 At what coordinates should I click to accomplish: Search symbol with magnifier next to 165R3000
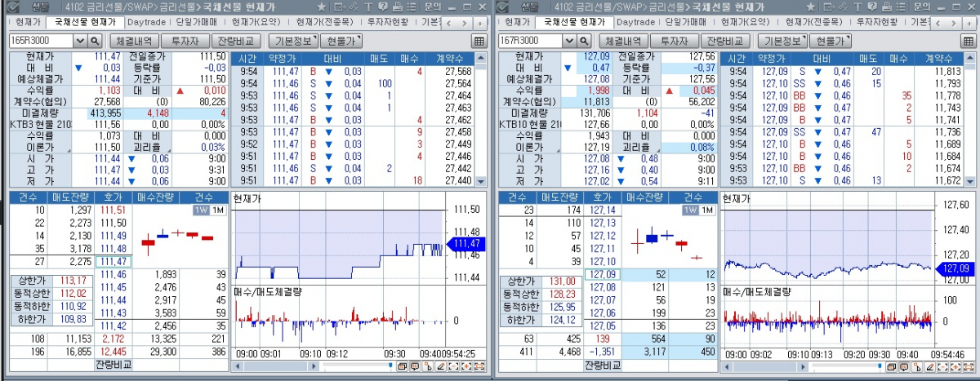coord(94,40)
